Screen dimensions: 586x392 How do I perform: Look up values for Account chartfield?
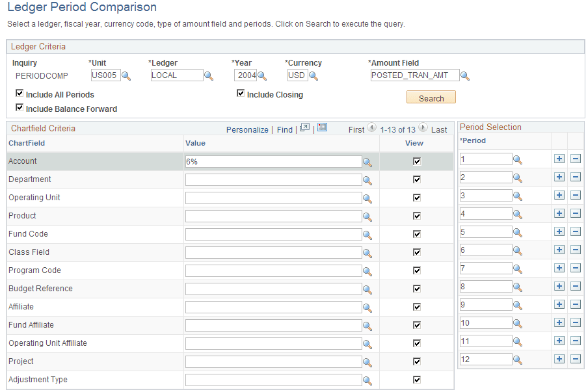(367, 163)
